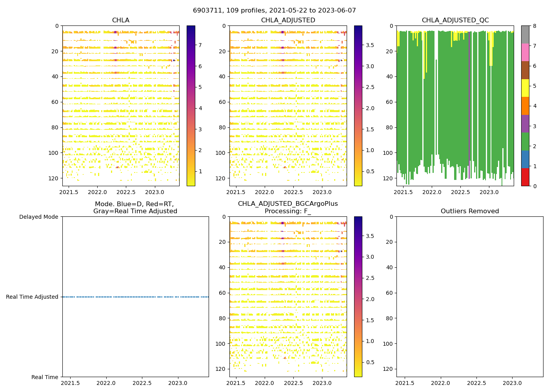
Task: Click the Outliers Removed plot title
Action: (469, 211)
